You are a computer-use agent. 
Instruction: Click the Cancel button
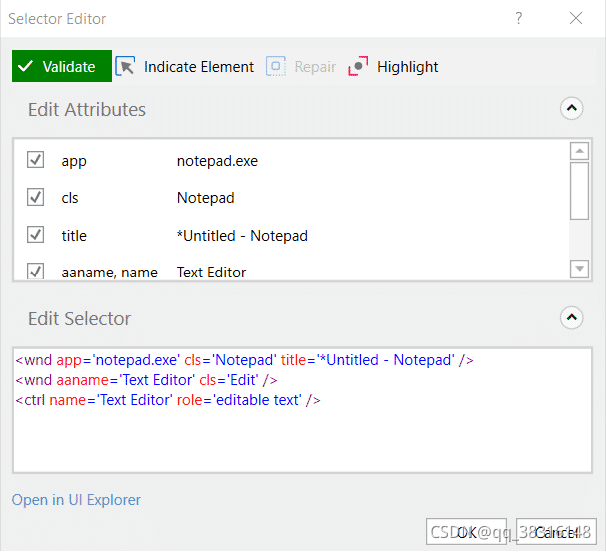coord(556,532)
